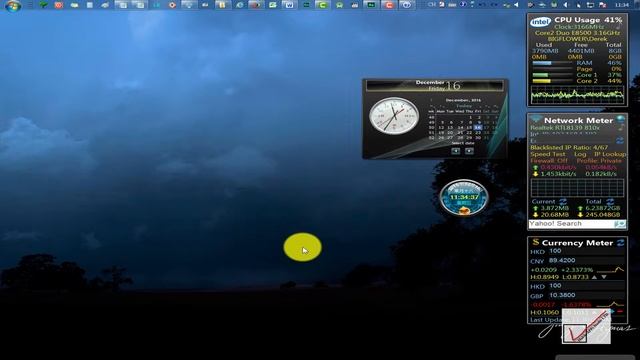Click the Network Meter traffic graph
The height and width of the screenshot is (360, 640).
point(577,188)
